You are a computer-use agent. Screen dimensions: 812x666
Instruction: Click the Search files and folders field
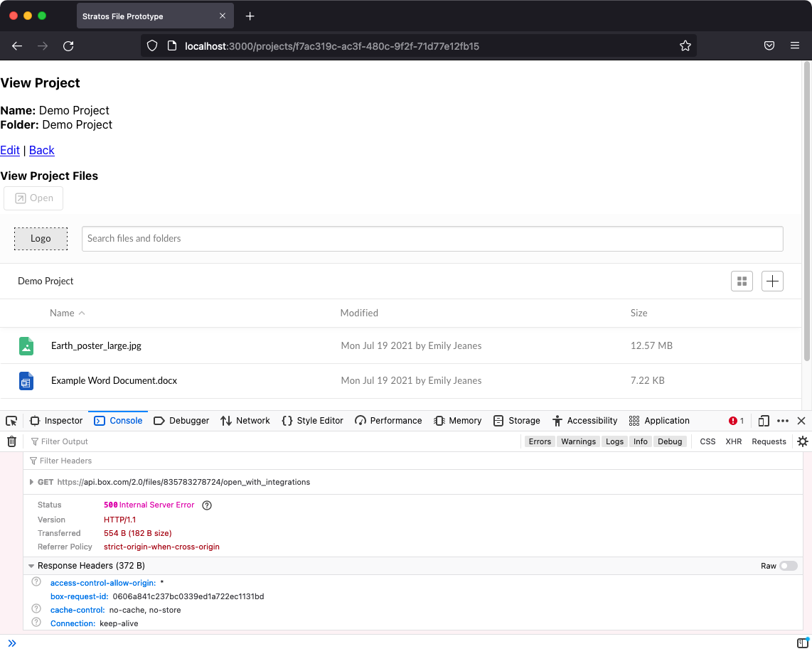click(432, 239)
